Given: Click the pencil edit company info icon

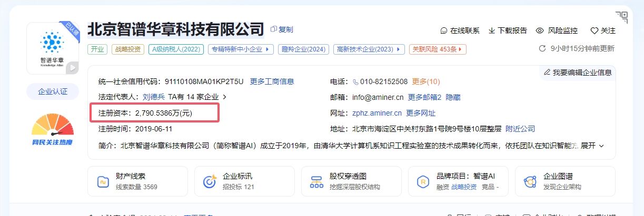Looking at the screenshot, I should point(547,72).
